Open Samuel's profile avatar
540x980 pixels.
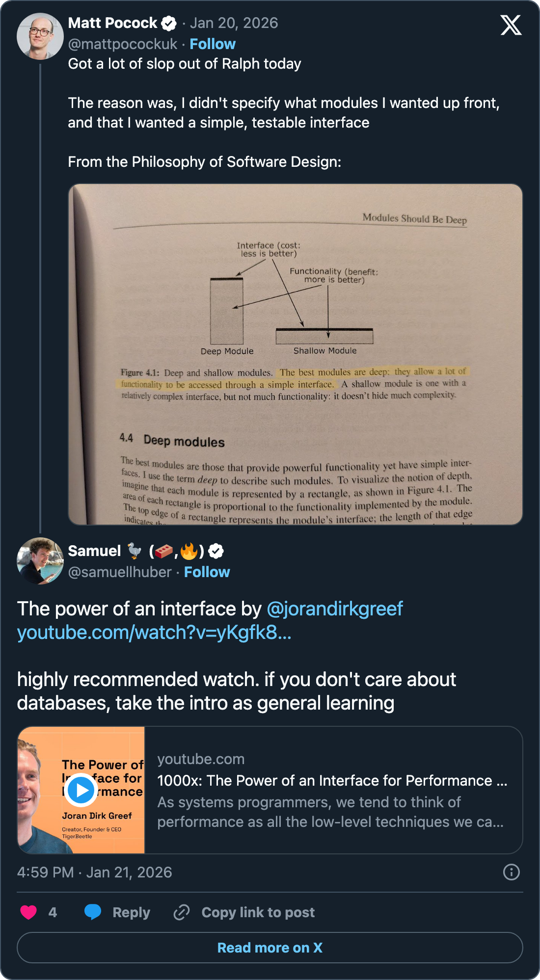pyautogui.click(x=40, y=561)
